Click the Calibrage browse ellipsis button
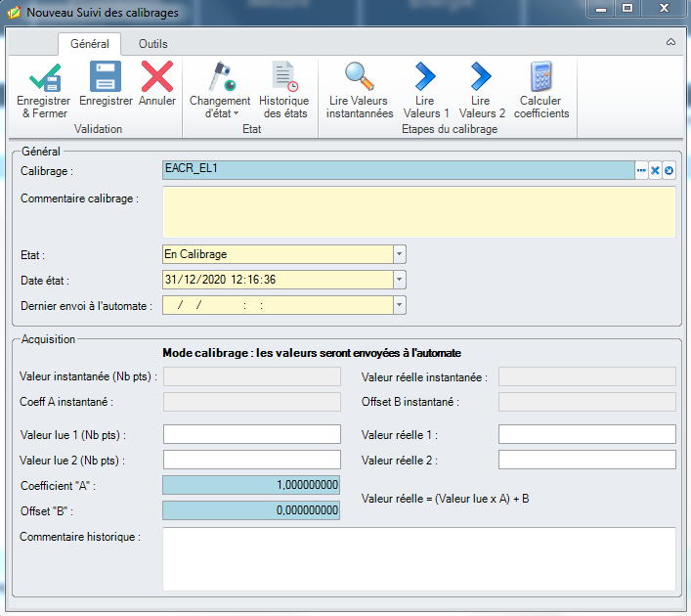Viewport: 691px width, 616px height. point(642,170)
